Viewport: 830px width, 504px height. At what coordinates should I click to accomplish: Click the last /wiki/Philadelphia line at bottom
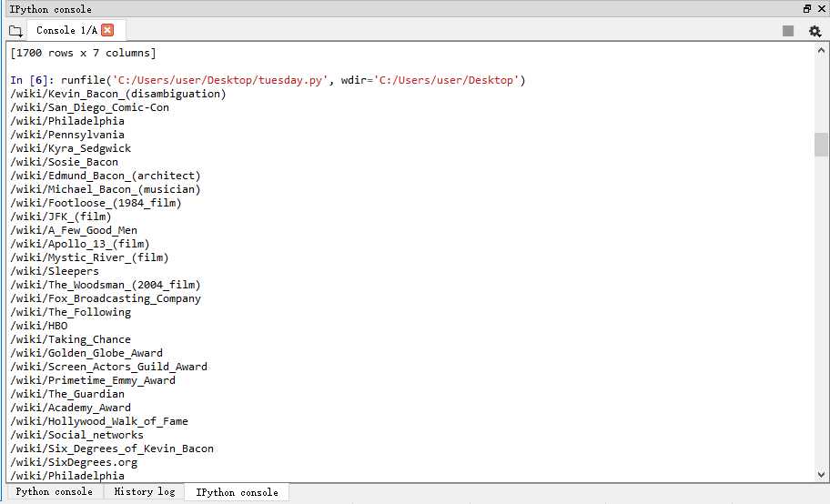pos(67,476)
